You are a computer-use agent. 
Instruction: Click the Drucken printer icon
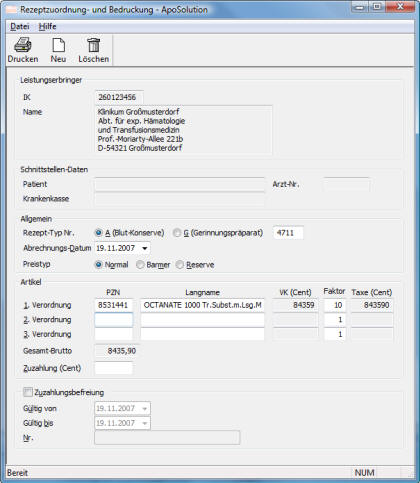23,45
